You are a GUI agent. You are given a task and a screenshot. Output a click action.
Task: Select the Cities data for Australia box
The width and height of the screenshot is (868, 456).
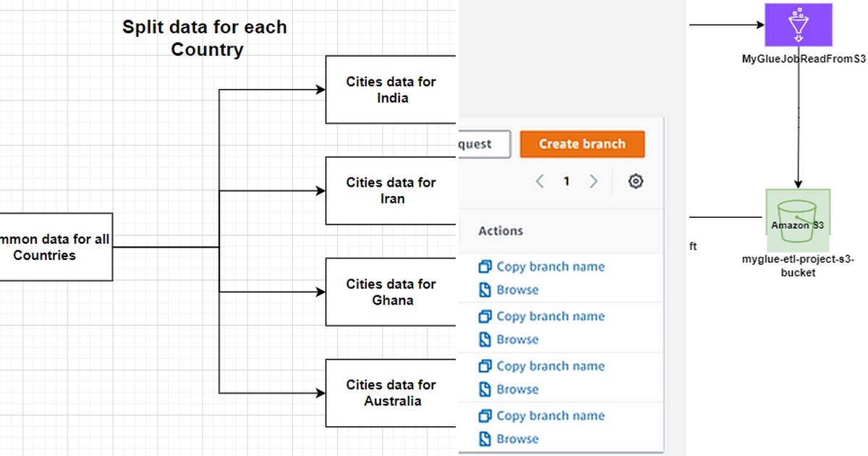(x=391, y=393)
